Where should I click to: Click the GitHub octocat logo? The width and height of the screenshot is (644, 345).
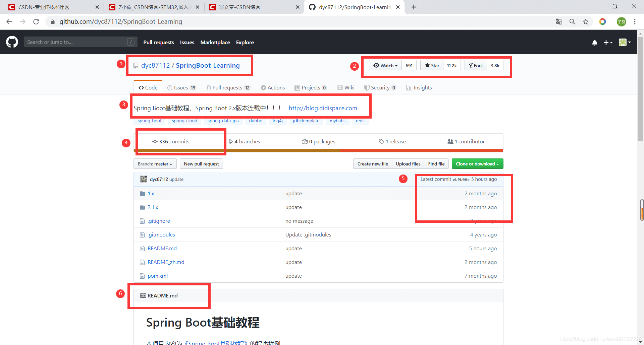[12, 42]
